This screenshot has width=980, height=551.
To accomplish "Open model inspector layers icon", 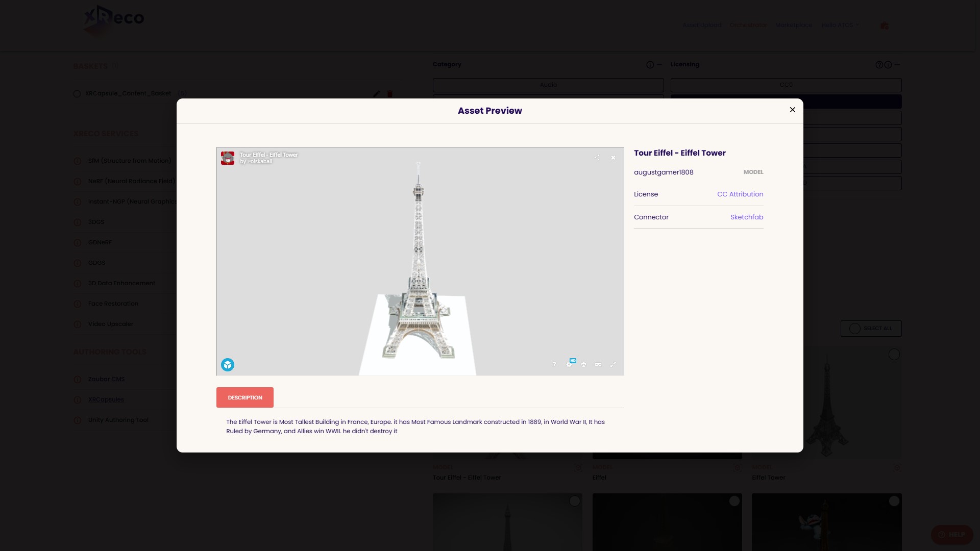I will tap(583, 364).
